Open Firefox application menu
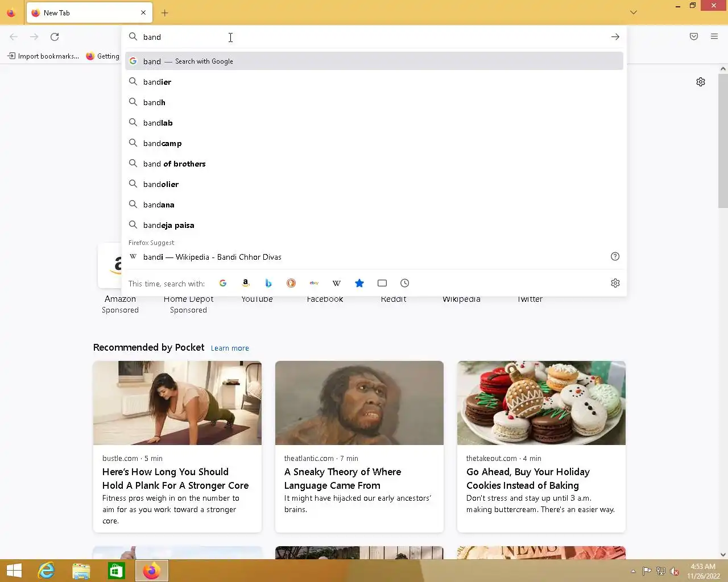 (714, 37)
